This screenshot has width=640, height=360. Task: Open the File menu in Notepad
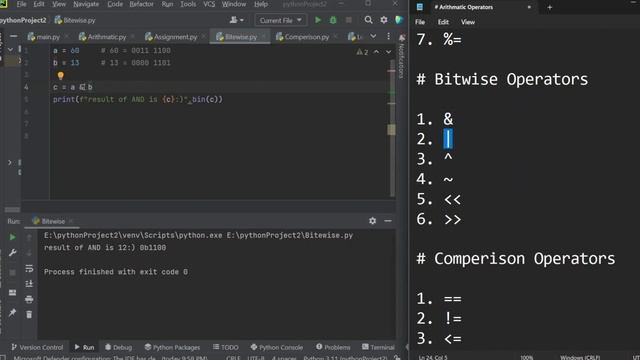(420, 22)
